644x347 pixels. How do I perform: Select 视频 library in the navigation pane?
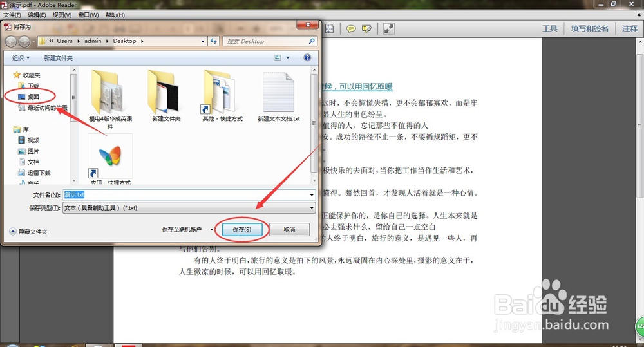29,140
